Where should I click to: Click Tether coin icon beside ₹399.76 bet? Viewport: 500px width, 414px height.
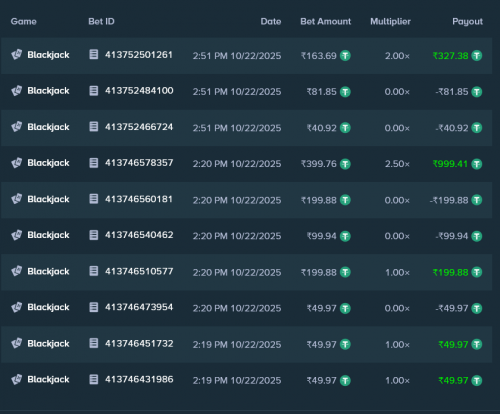(x=345, y=164)
